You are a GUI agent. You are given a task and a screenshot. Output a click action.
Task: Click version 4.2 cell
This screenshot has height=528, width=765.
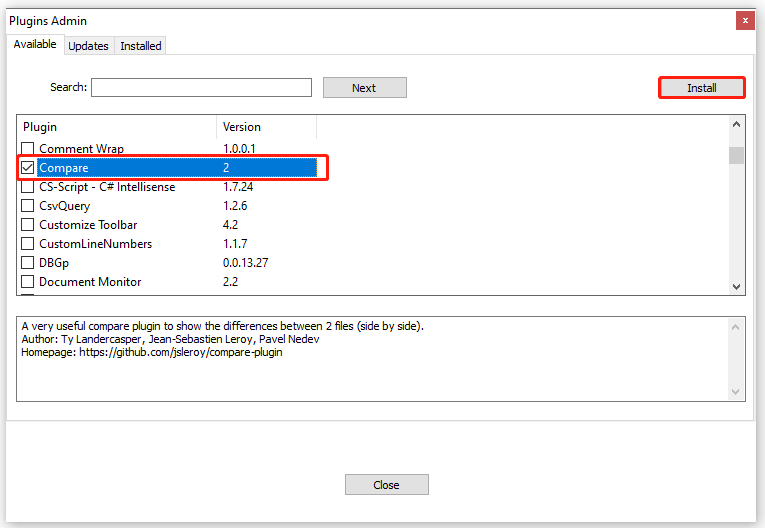click(x=230, y=224)
